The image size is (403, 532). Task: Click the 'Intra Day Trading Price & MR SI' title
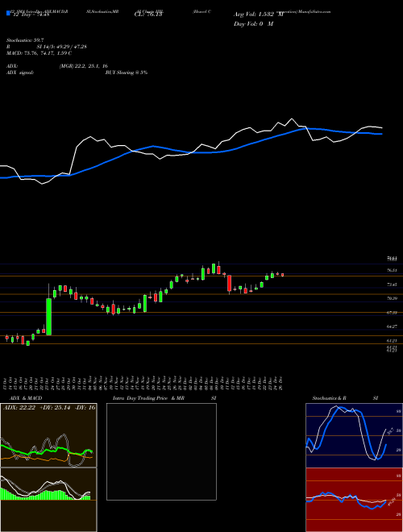click(x=165, y=398)
